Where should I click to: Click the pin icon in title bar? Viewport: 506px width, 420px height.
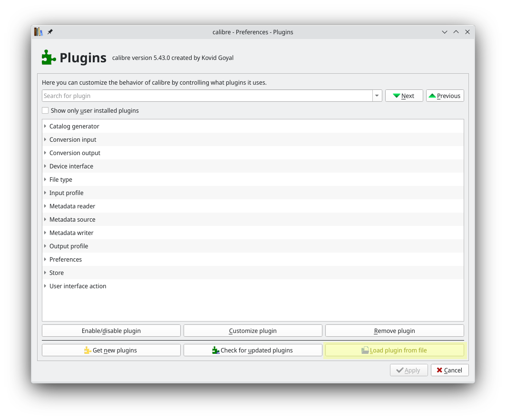pos(50,32)
